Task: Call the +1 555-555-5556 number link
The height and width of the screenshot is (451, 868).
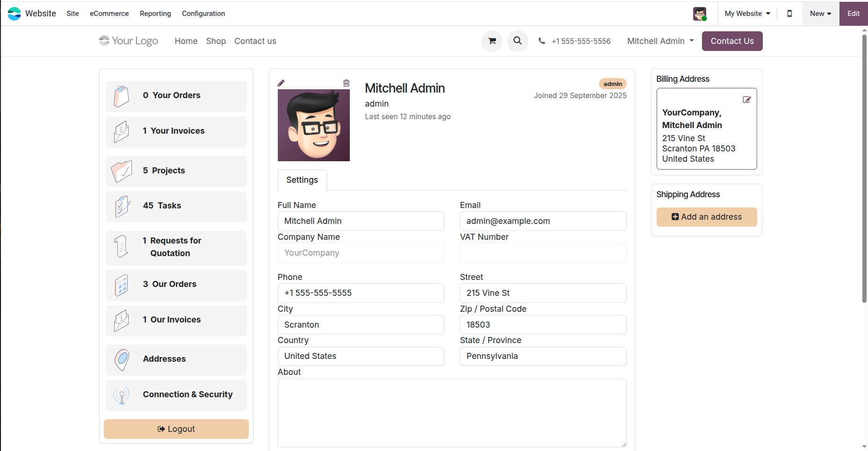Action: [581, 41]
